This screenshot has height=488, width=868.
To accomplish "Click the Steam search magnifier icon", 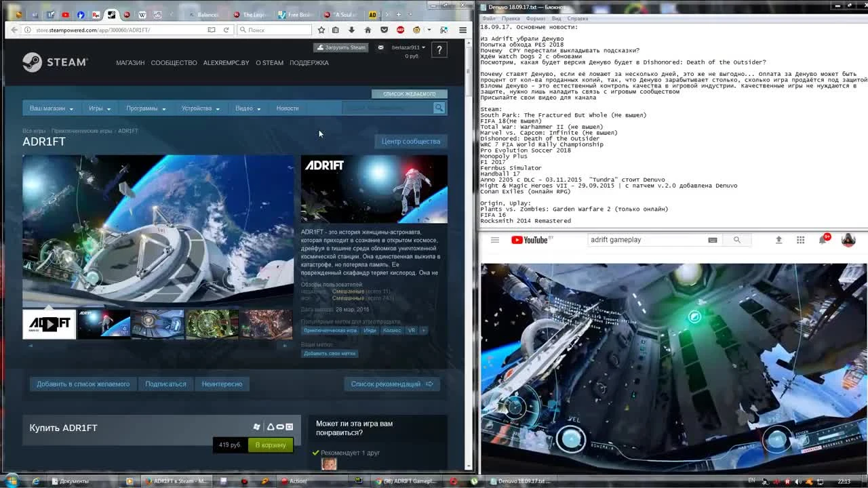I will (x=438, y=108).
